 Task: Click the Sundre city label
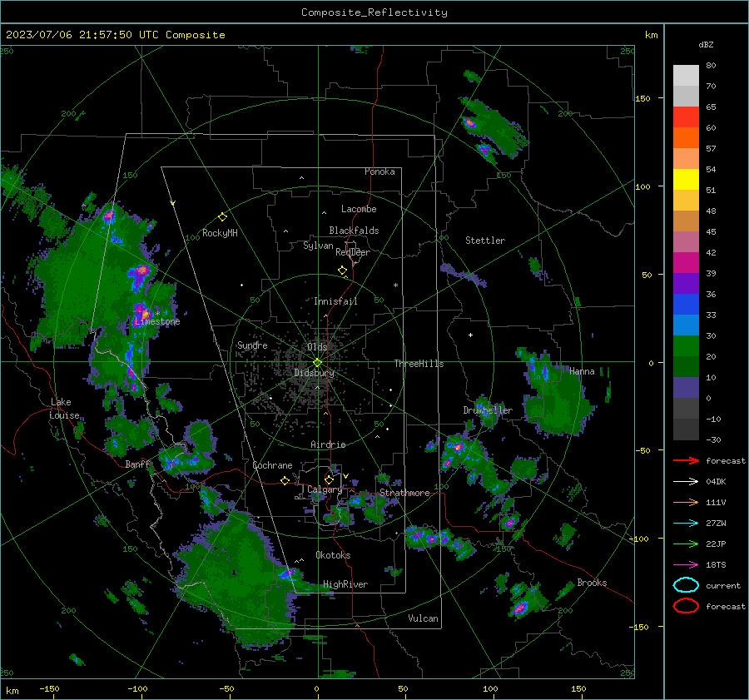coord(252,345)
